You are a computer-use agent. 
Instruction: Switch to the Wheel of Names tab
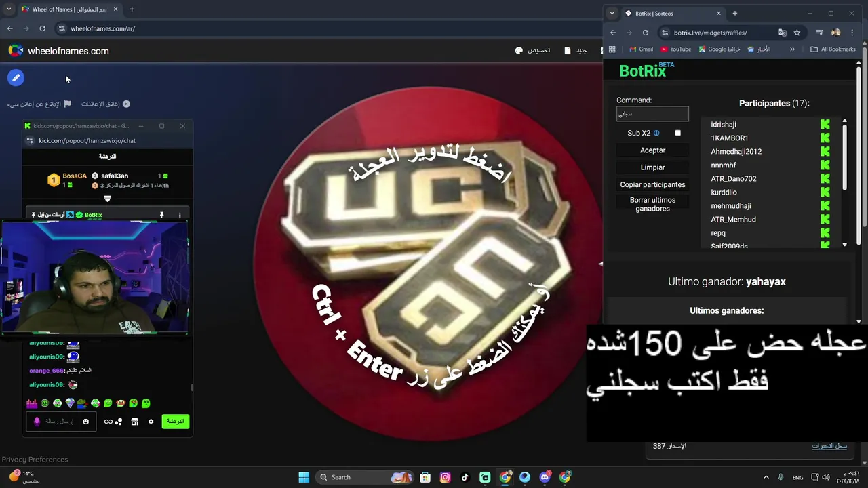coord(69,9)
